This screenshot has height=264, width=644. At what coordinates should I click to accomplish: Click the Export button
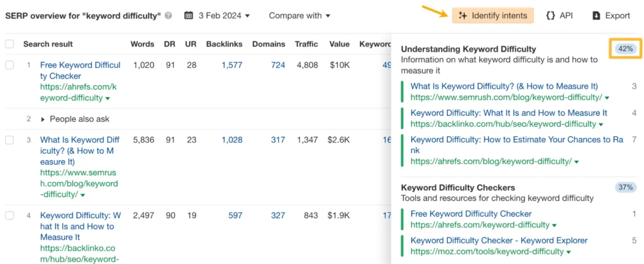click(611, 16)
